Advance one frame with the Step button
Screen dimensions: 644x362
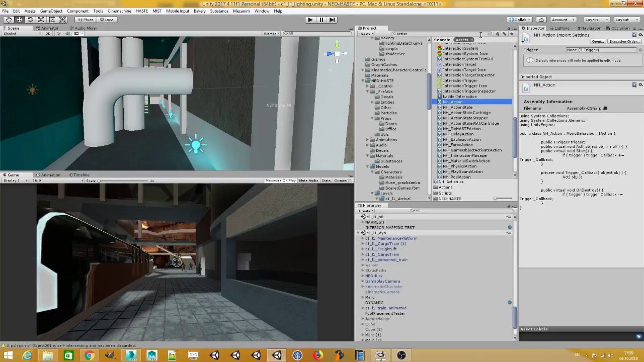pyautogui.click(x=332, y=20)
